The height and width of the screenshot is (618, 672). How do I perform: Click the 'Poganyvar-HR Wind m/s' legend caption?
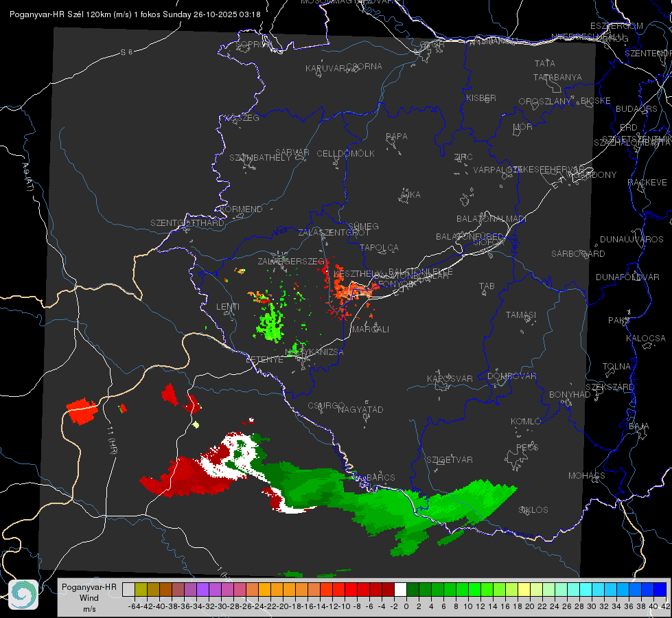click(89, 598)
